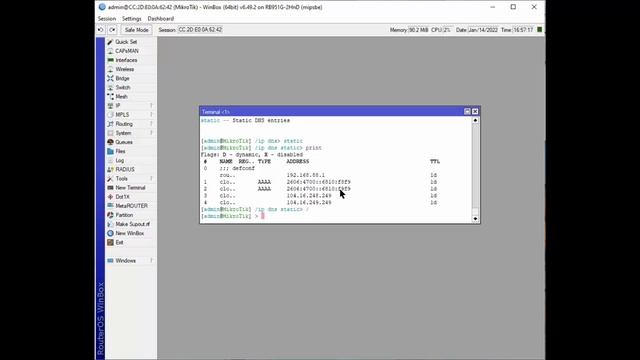
Task: Expand the Windows submenu arrow
Action: pyautogui.click(x=151, y=260)
